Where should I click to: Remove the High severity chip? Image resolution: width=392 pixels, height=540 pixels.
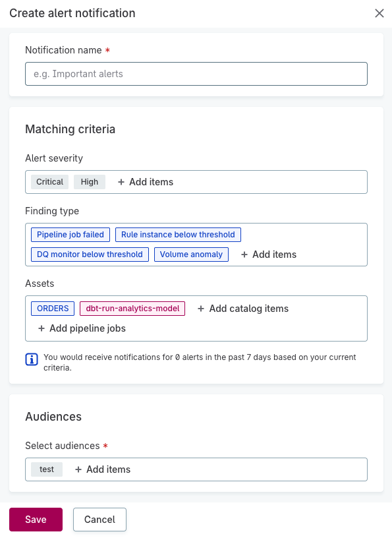(x=90, y=181)
